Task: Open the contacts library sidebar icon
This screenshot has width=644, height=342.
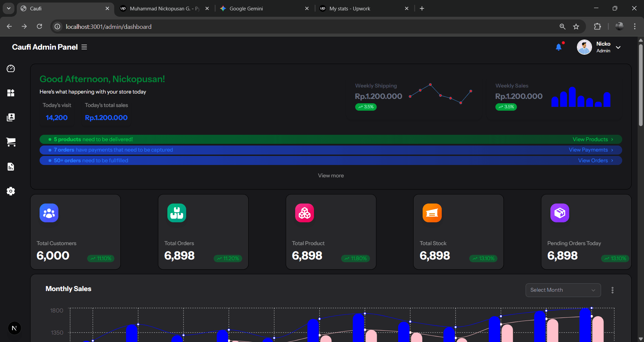Action: (x=11, y=117)
